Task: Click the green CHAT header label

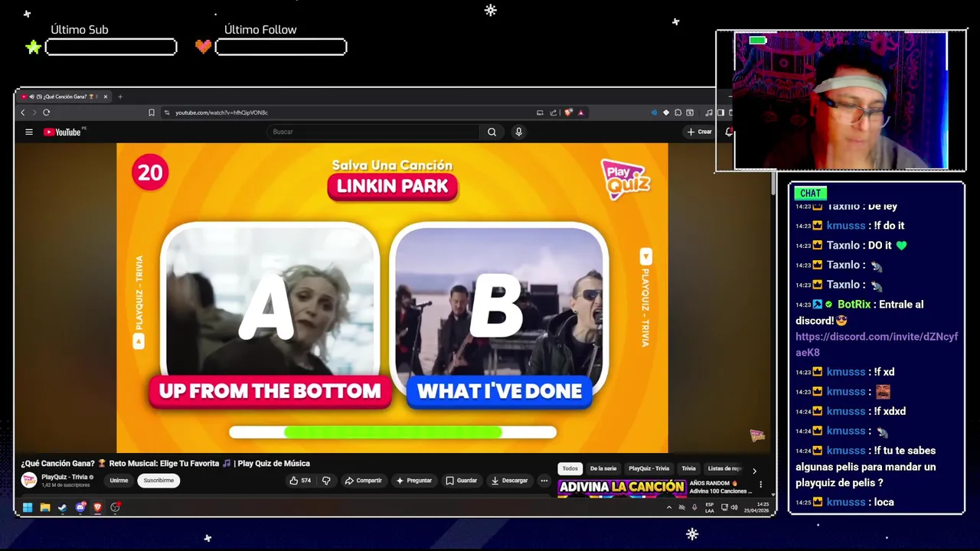Action: click(x=810, y=194)
